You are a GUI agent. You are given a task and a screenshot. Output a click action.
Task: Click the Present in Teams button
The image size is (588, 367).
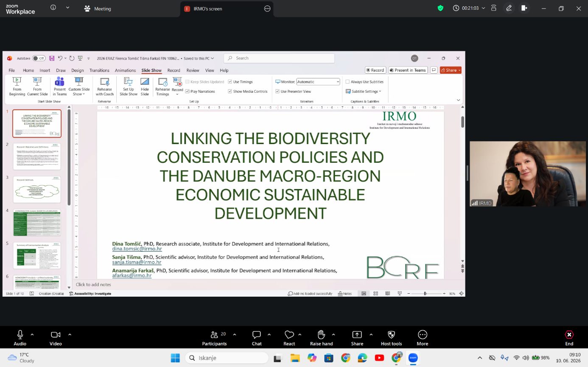[x=407, y=70]
